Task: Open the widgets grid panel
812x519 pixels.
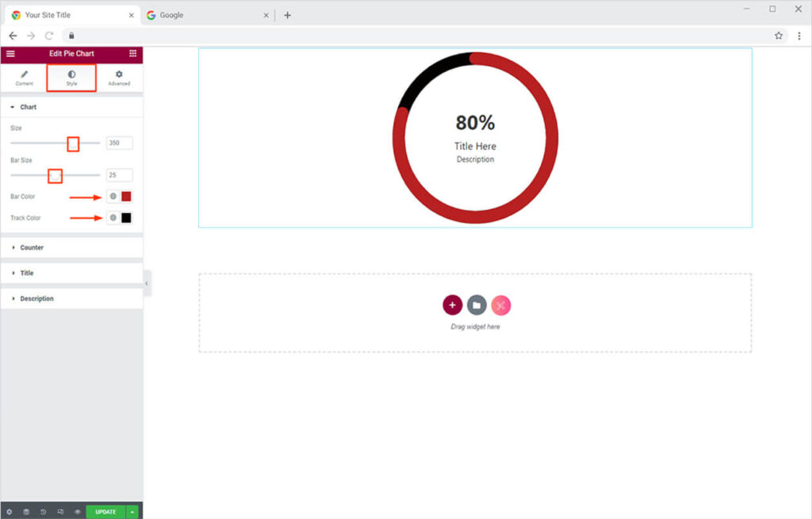Action: pos(132,54)
